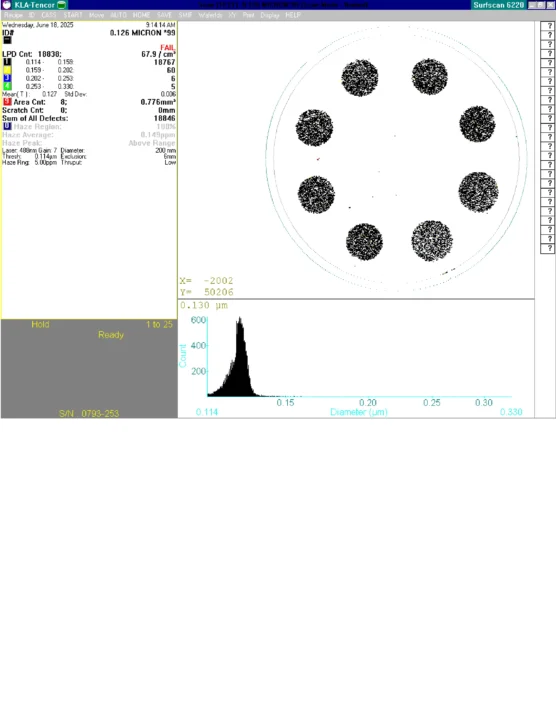556x720 pixels.
Task: Click the Hold status label
Action: pyautogui.click(x=40, y=324)
